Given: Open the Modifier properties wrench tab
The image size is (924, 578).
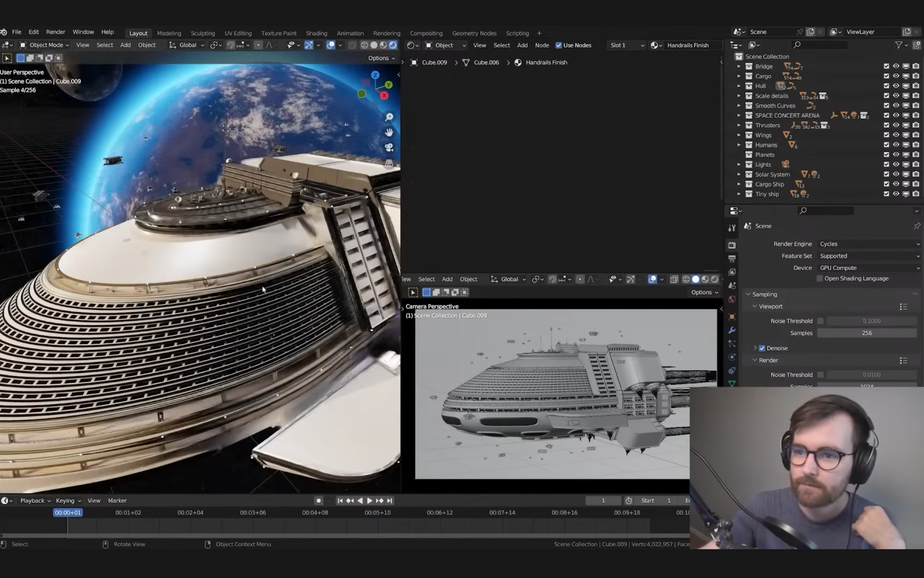Looking at the screenshot, I should 732,330.
